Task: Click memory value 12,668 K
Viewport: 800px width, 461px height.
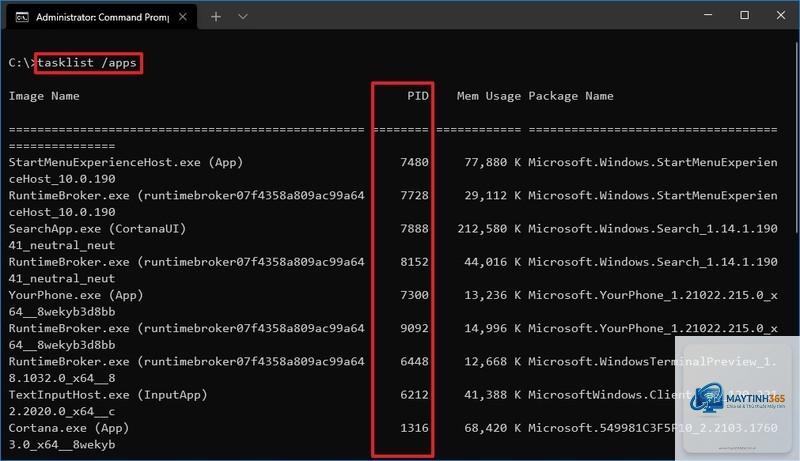Action: coord(492,361)
